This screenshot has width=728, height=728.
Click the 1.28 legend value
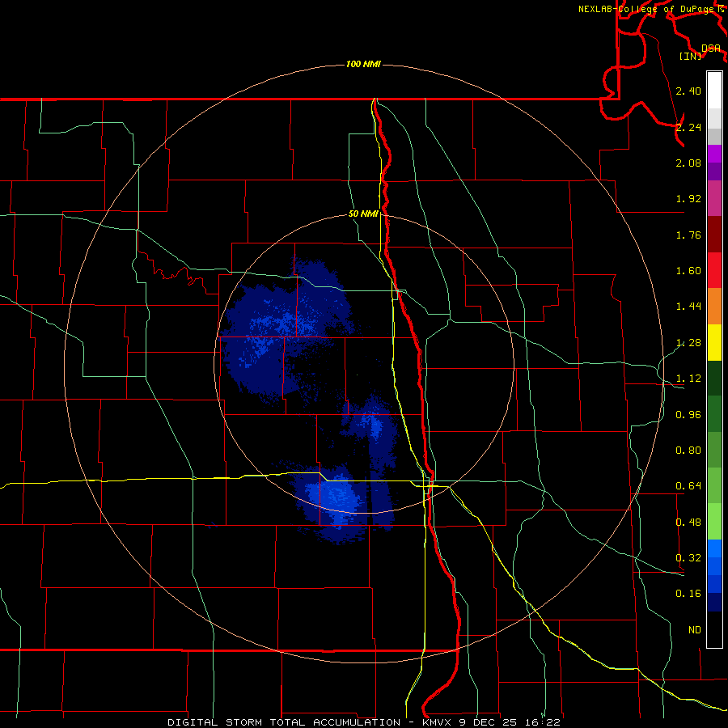(x=688, y=343)
